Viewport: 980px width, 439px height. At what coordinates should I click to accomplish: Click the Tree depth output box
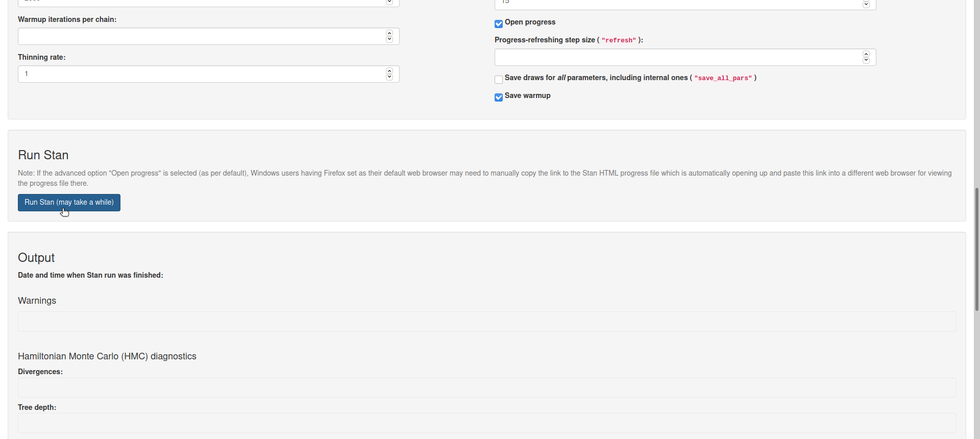pyautogui.click(x=486, y=423)
